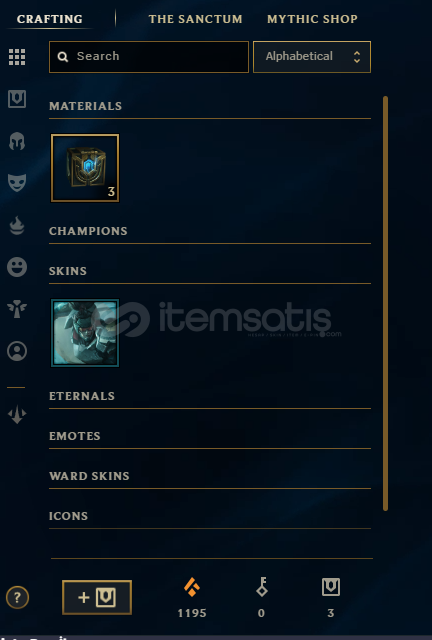This screenshot has height=640, width=432.
Task: Filter loot by chests icon
Action: pyautogui.click(x=17, y=99)
